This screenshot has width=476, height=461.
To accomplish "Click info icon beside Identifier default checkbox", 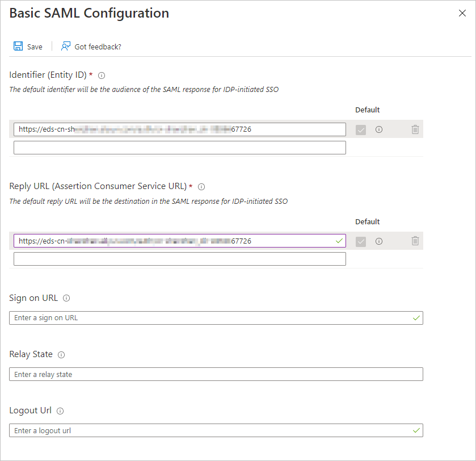I will coord(379,129).
